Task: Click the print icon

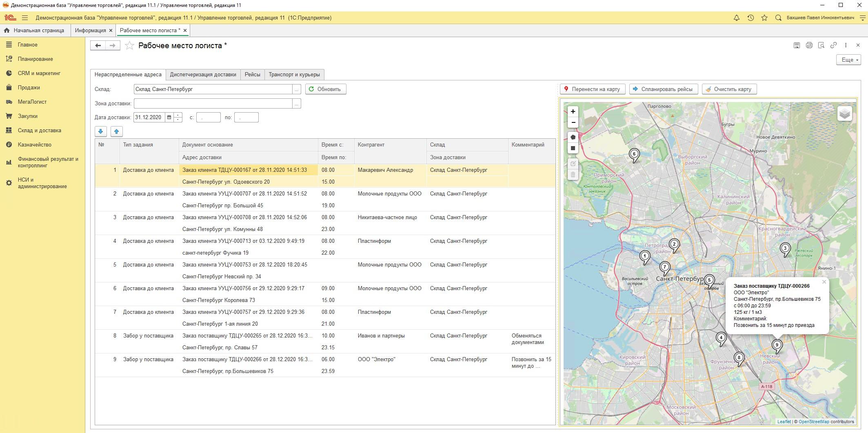Action: (x=809, y=45)
